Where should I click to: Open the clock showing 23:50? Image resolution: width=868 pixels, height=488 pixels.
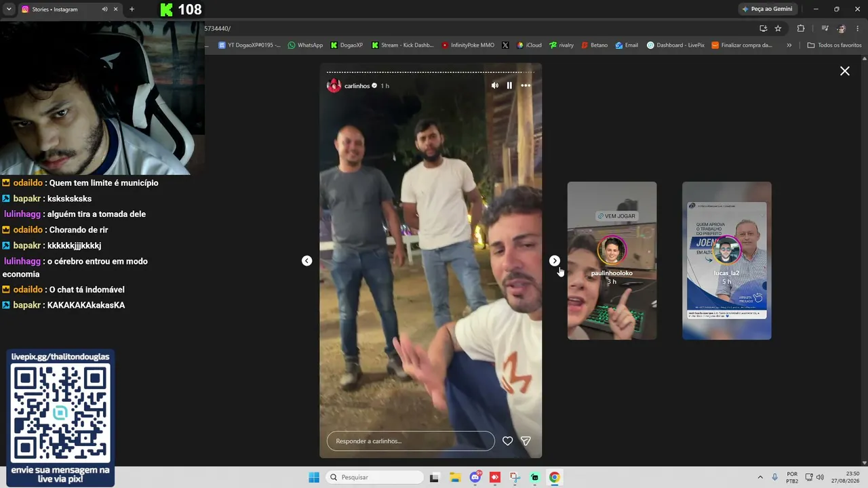[846, 477]
